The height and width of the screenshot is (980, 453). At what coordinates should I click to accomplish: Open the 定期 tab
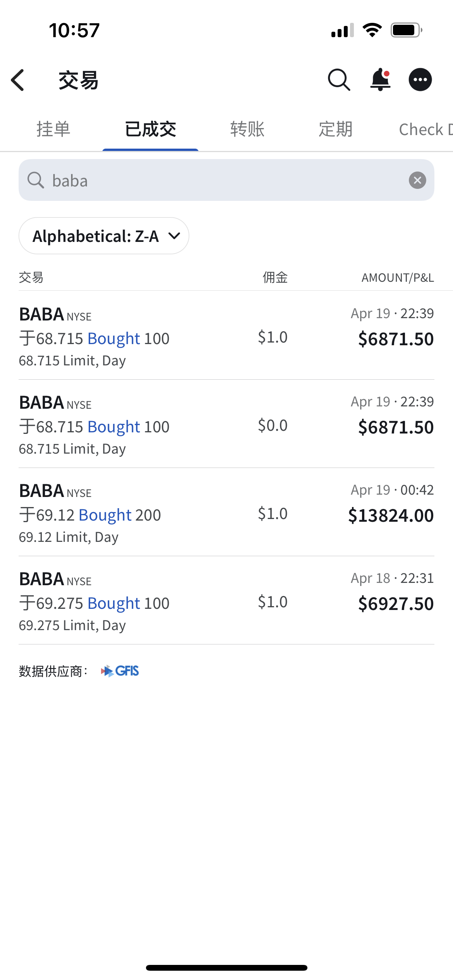point(335,129)
